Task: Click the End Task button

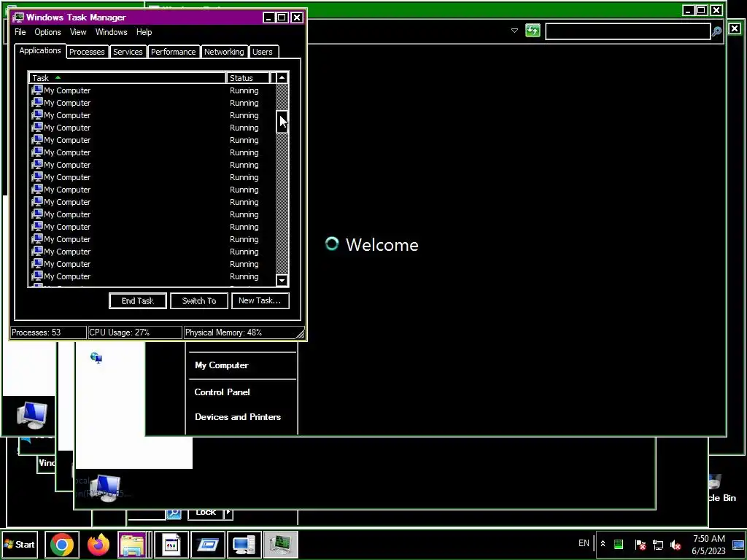Action: pos(138,300)
